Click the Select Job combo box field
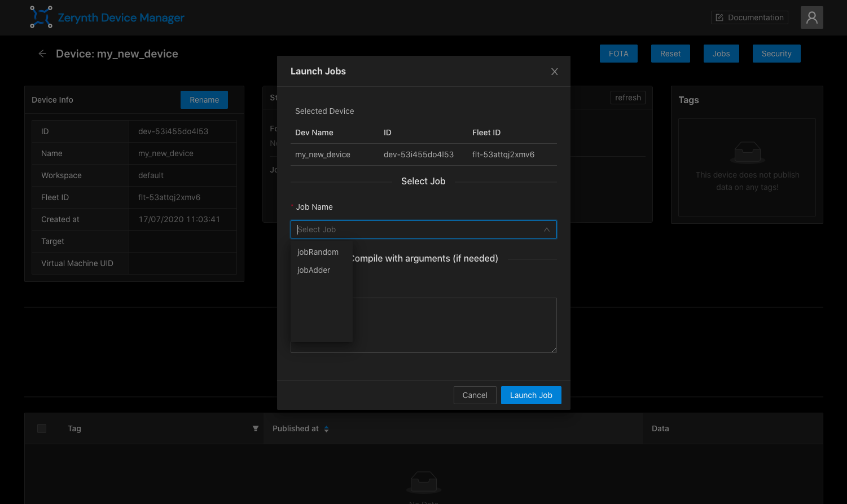The height and width of the screenshot is (504, 847). coord(424,229)
